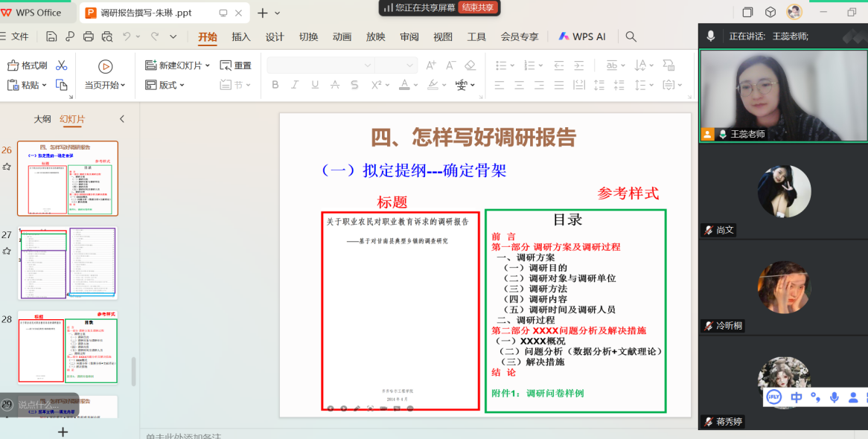Click the Save icon in quick access toolbar
868x439 pixels.
click(51, 36)
